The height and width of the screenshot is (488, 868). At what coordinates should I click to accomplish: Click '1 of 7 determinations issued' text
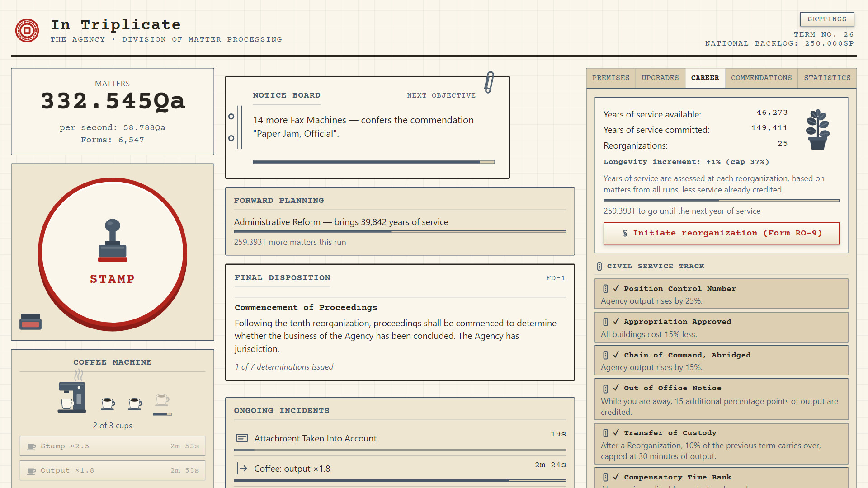pyautogui.click(x=284, y=367)
